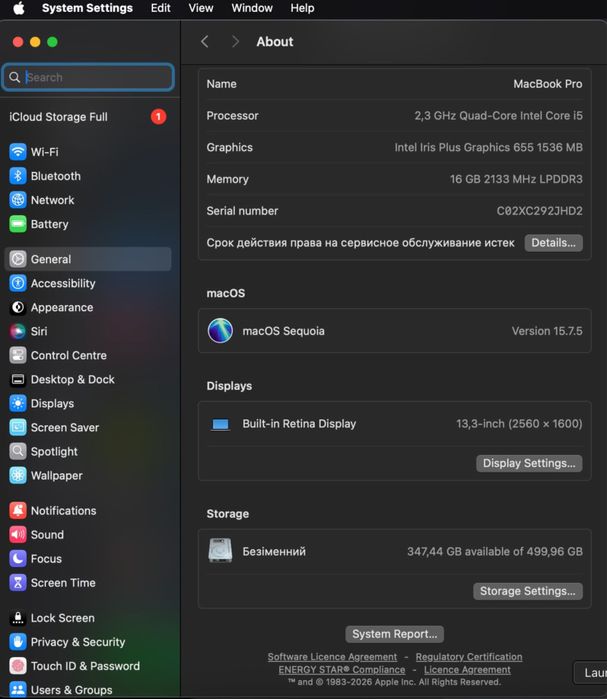Open Storage Settings...
The image size is (607, 699).
[528, 591]
